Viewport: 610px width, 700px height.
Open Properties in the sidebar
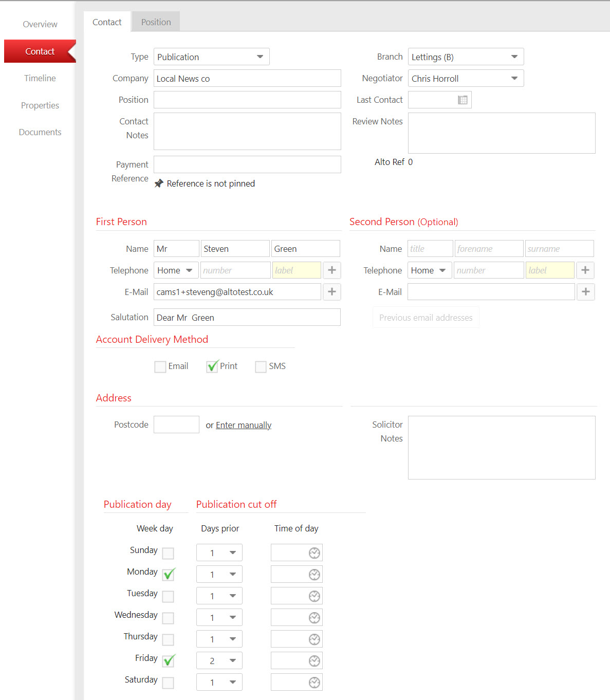(40, 105)
